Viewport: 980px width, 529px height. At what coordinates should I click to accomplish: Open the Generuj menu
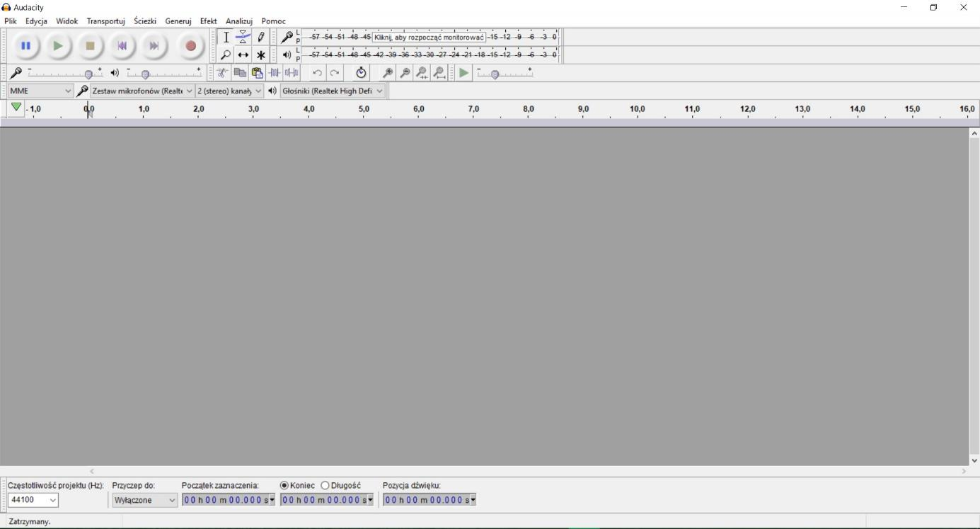[x=178, y=21]
